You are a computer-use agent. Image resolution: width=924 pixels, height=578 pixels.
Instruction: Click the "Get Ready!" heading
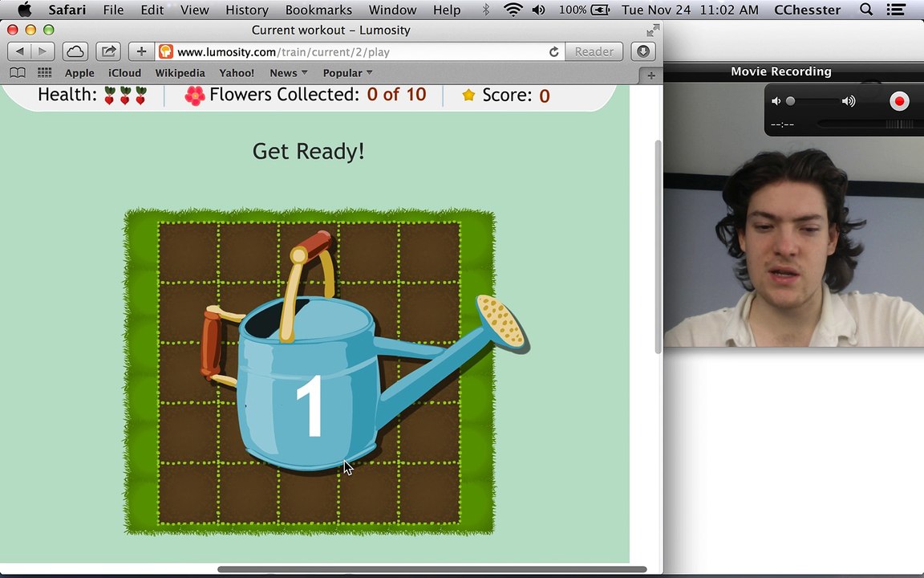308,152
